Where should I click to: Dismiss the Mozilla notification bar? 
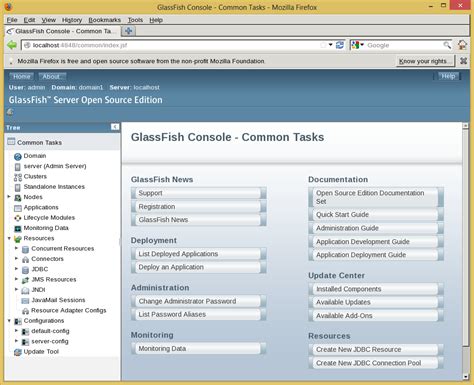click(x=463, y=61)
